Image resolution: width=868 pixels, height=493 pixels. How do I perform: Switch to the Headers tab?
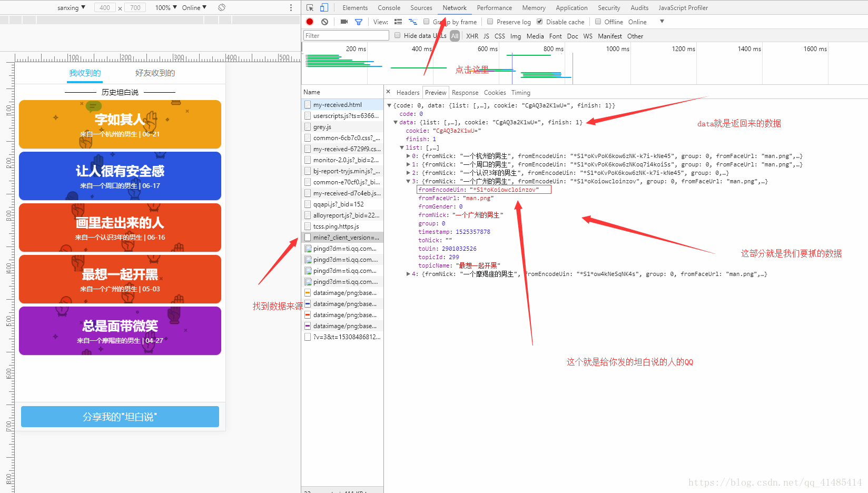(408, 93)
